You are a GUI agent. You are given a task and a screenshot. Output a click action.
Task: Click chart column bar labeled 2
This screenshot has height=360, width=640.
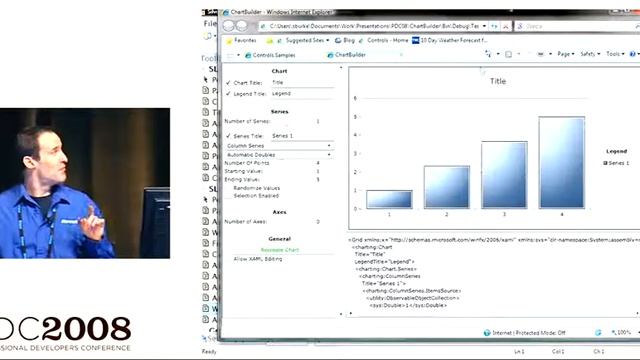[x=447, y=187]
